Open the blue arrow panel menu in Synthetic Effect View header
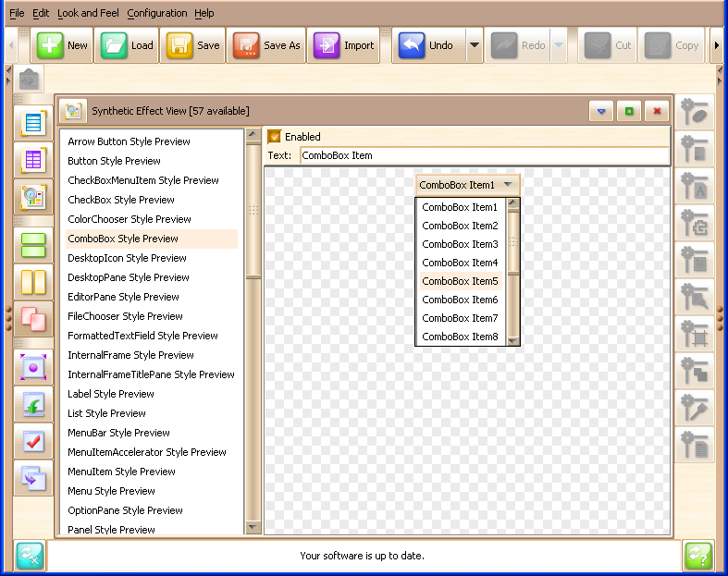Viewport: 728px width, 576px height. point(601,111)
